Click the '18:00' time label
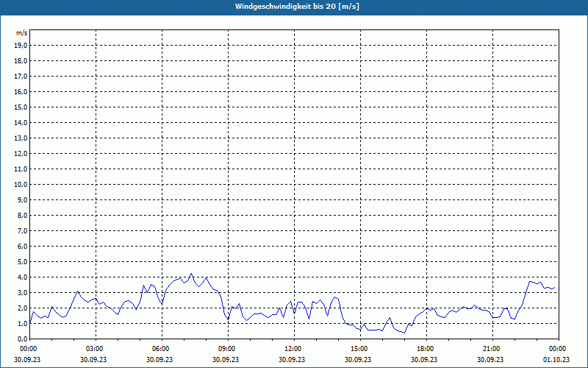This screenshot has width=588, height=368. point(426,349)
